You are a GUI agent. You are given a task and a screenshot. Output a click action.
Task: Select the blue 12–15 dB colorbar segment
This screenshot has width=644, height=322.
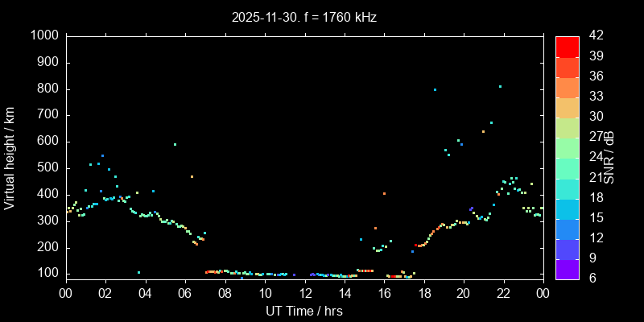567,229
